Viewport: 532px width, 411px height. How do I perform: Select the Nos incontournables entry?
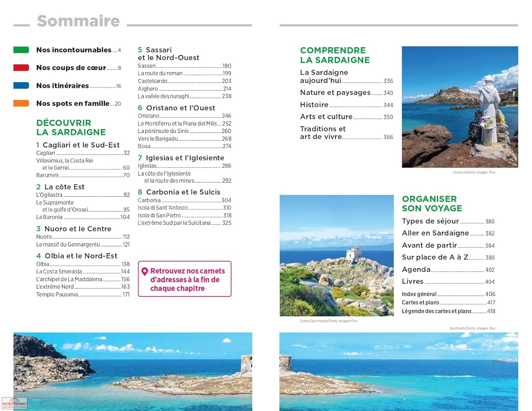click(78, 50)
